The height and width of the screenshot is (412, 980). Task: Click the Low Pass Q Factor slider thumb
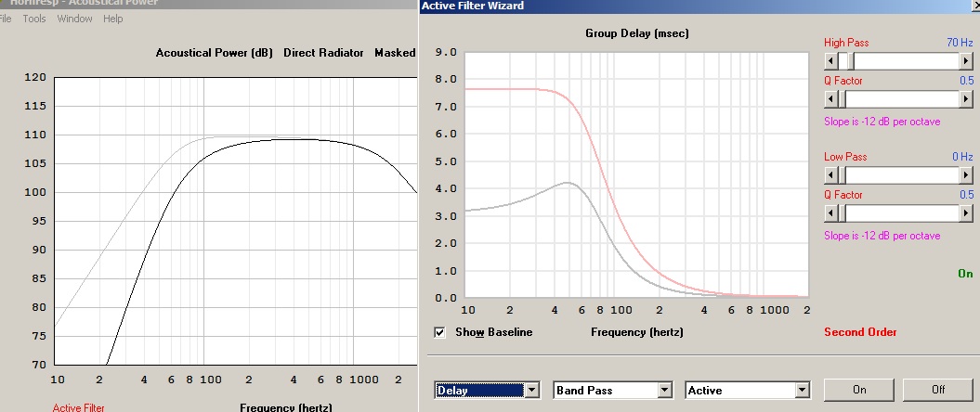pyautogui.click(x=842, y=213)
